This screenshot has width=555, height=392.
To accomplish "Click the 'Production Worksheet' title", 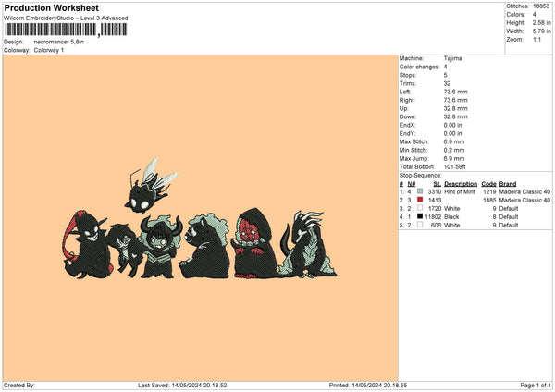I will coord(51,7).
